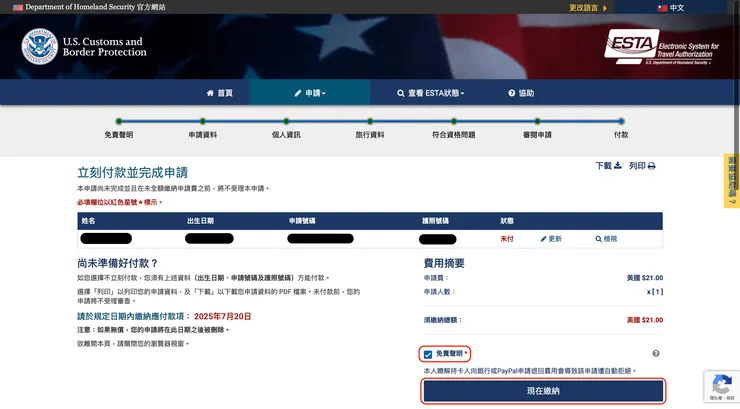740x409 pixels.
Task: Click the 更新 edit link in the row
Action: (x=551, y=239)
